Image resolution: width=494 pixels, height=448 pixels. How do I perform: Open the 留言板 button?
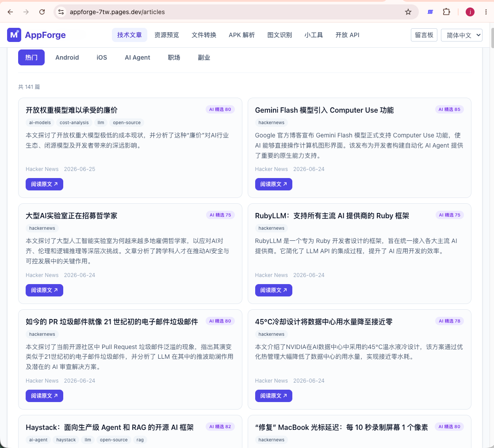[x=424, y=35]
